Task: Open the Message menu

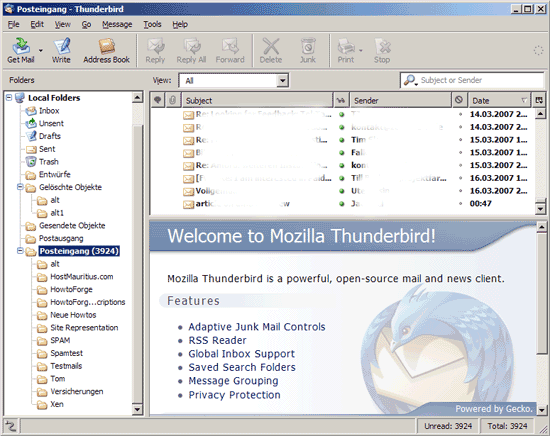Action: coord(117,24)
